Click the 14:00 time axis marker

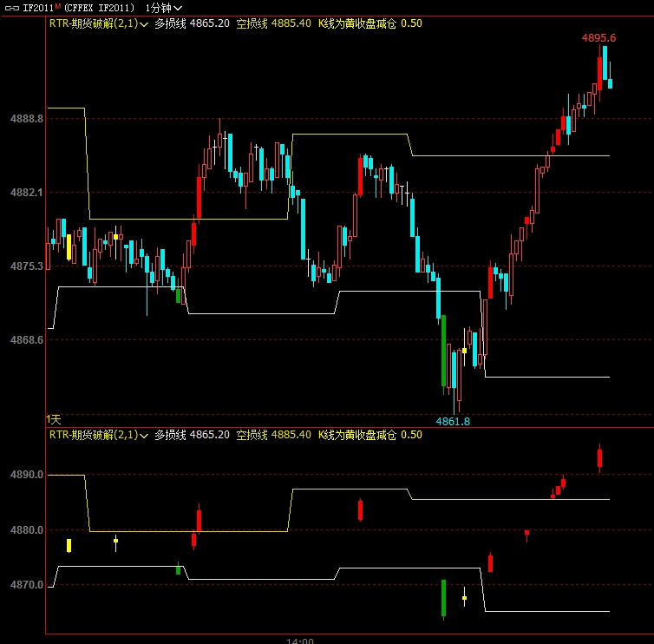point(300,641)
